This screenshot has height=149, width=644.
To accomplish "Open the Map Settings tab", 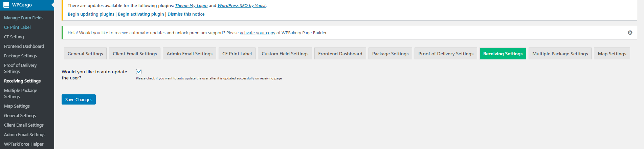I will (x=612, y=54).
